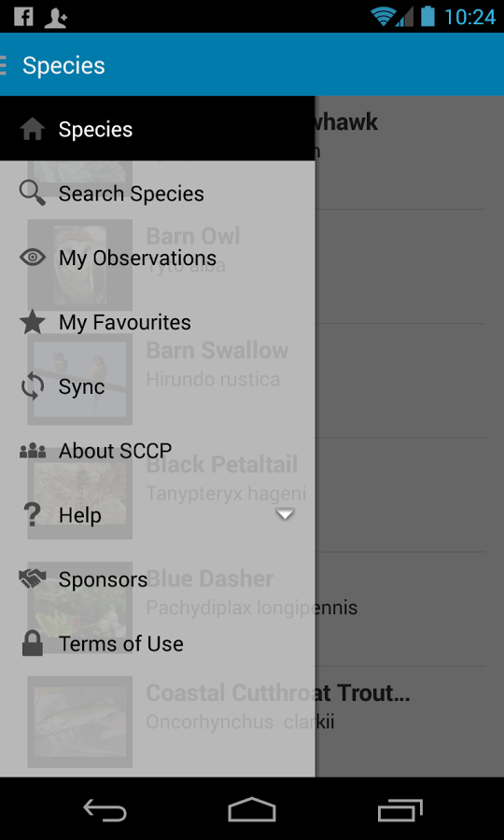
Task: Tap the eye icon for My Observations
Action: 32,258
